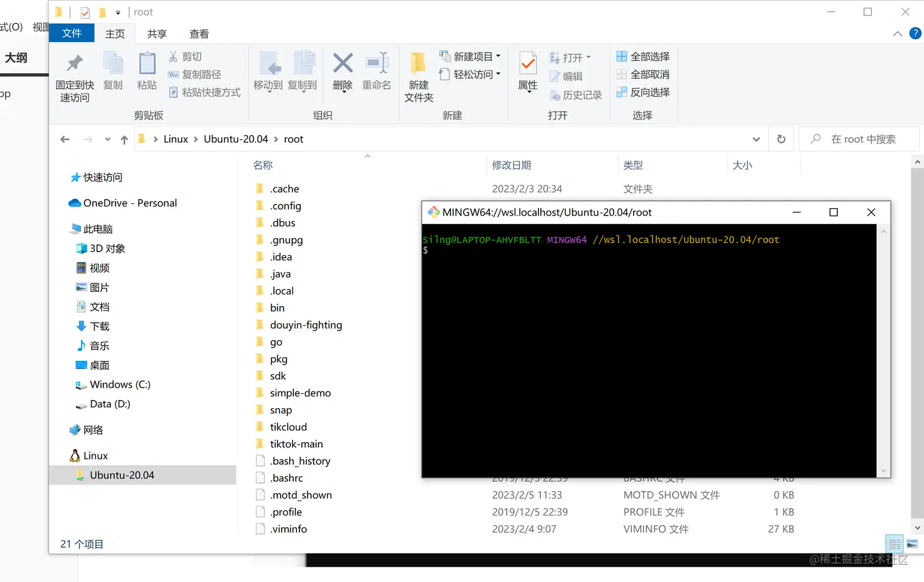The image size is (924, 582).
Task: Click Copy path (复制路径) command
Action: pos(194,75)
